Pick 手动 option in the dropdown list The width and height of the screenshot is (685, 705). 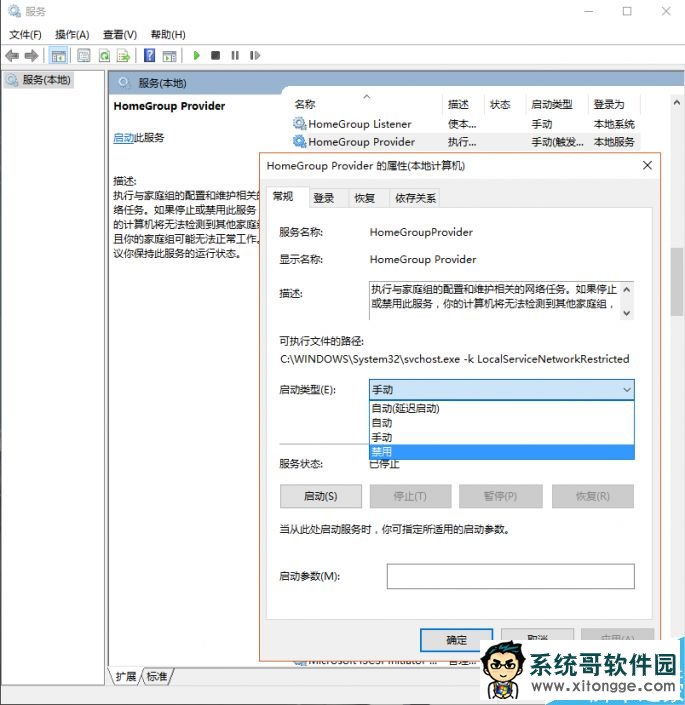(500, 437)
